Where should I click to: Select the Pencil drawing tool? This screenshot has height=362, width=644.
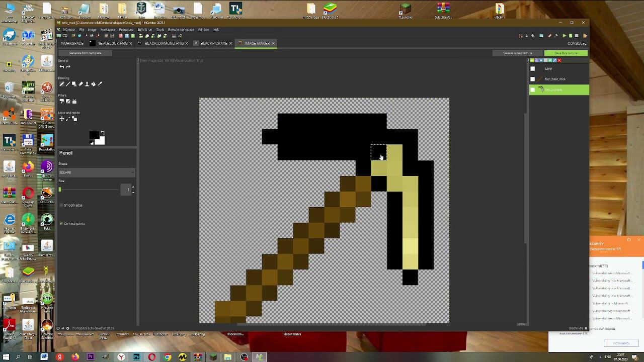[62, 84]
